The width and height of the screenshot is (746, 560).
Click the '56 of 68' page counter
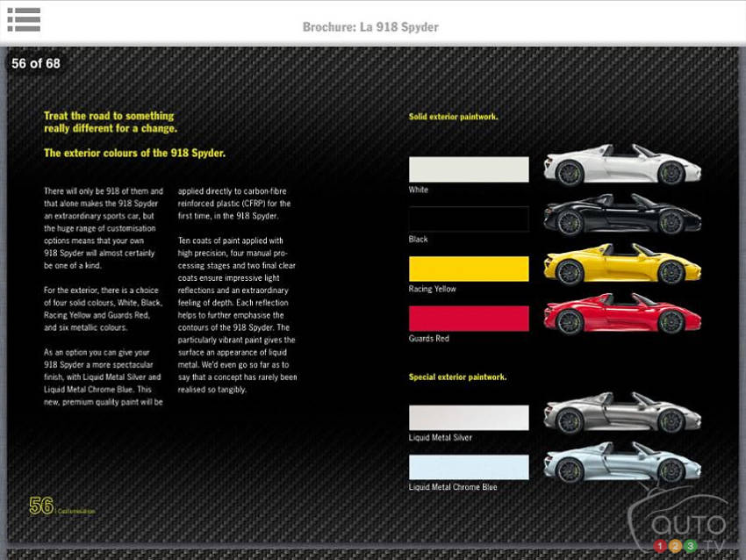[x=36, y=63]
